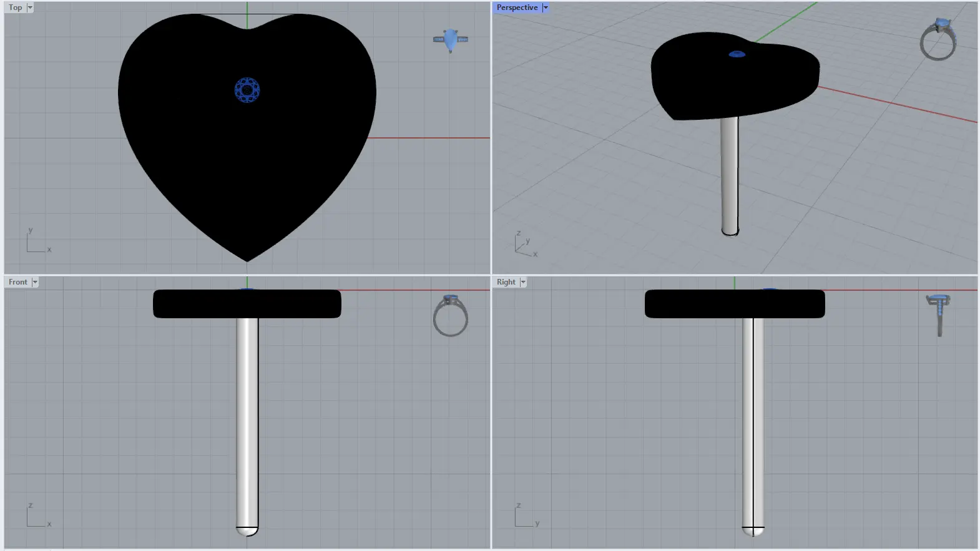Open the Top viewport dropdown arrow
The width and height of the screenshot is (980, 551).
tap(30, 7)
